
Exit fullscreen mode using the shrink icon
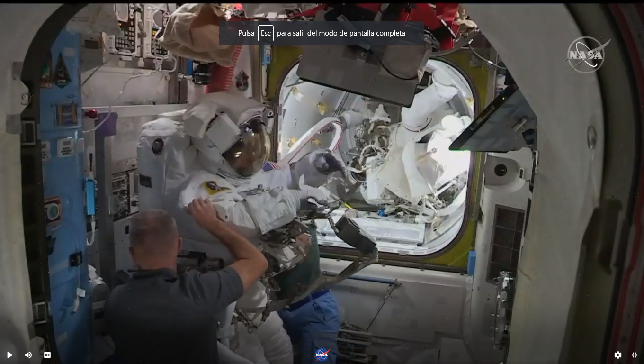[635, 355]
